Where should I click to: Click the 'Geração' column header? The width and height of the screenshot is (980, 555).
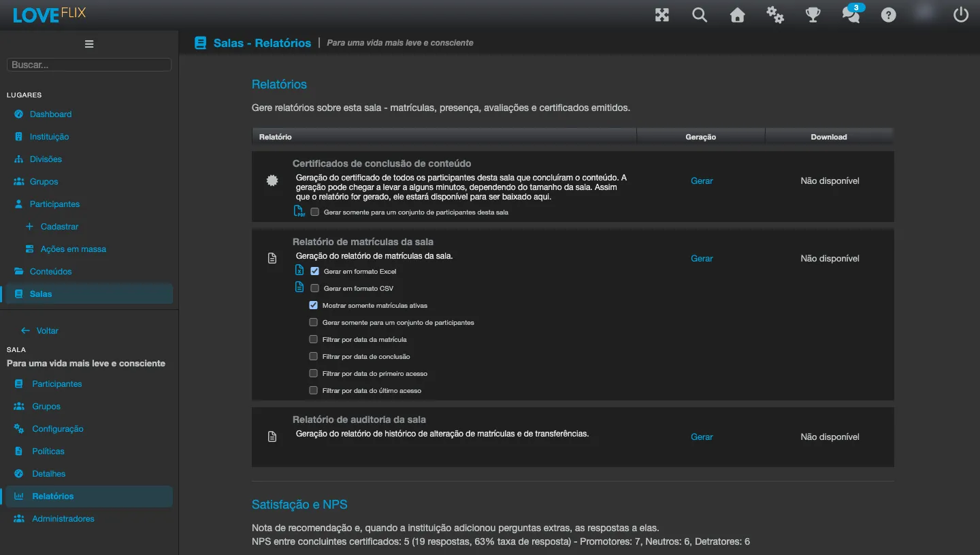click(701, 137)
